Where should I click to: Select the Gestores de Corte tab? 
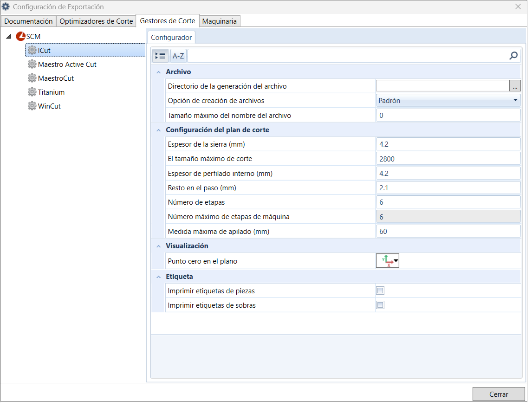pyautogui.click(x=168, y=21)
